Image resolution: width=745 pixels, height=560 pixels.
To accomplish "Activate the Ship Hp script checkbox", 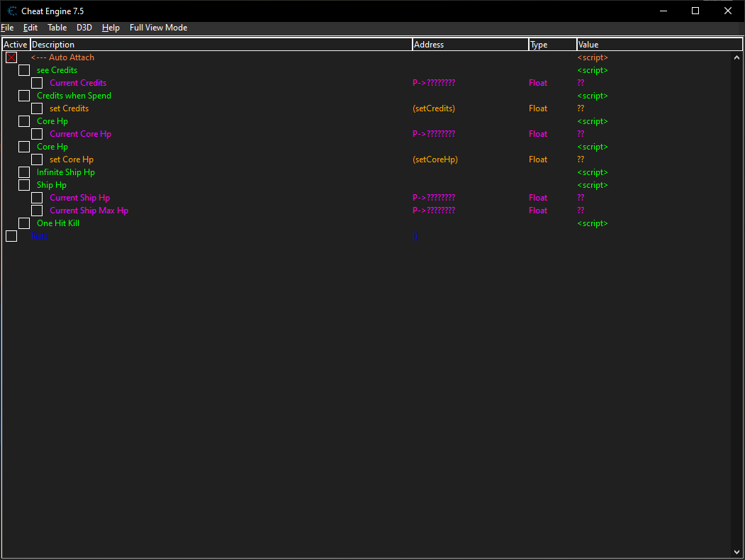I will point(24,185).
